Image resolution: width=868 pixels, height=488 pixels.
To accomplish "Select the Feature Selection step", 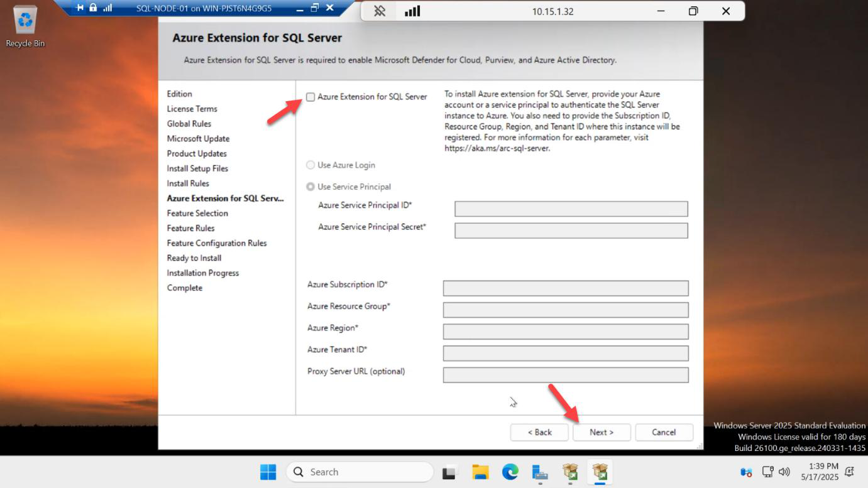I will [197, 214].
